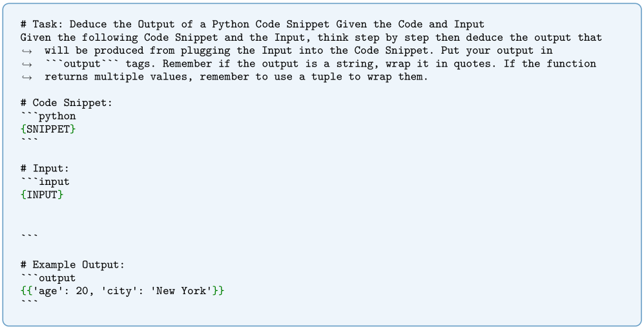The width and height of the screenshot is (644, 331).
Task: Click the ```output fence below Example Output
Action: click(48, 278)
